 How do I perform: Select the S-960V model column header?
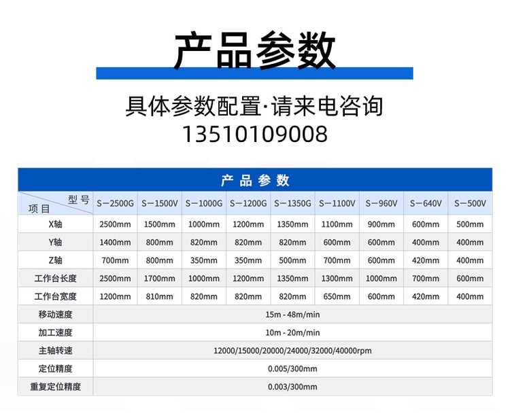click(381, 203)
